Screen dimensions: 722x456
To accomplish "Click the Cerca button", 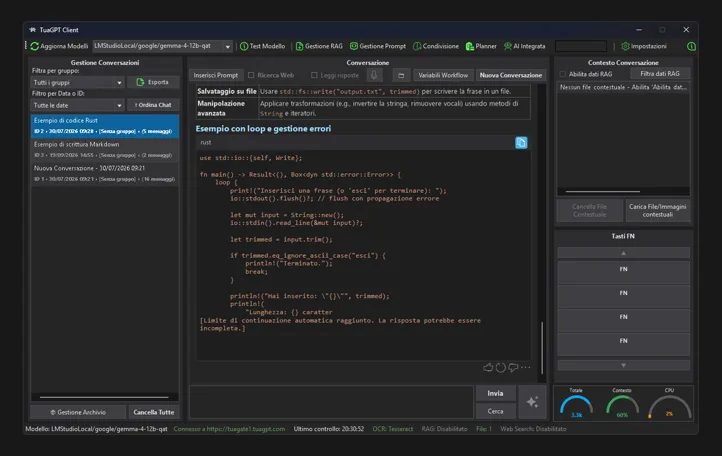I will pos(495,411).
